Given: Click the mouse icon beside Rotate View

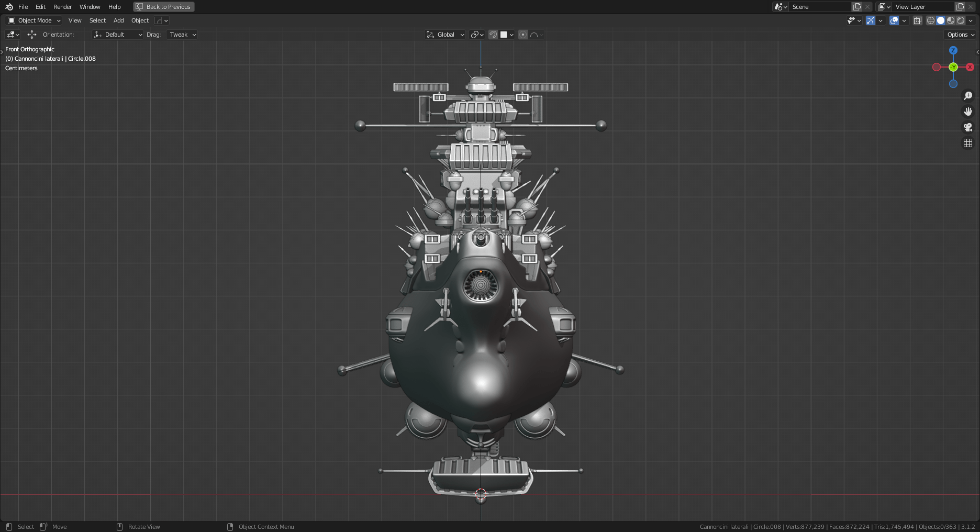Looking at the screenshot, I should [x=119, y=527].
